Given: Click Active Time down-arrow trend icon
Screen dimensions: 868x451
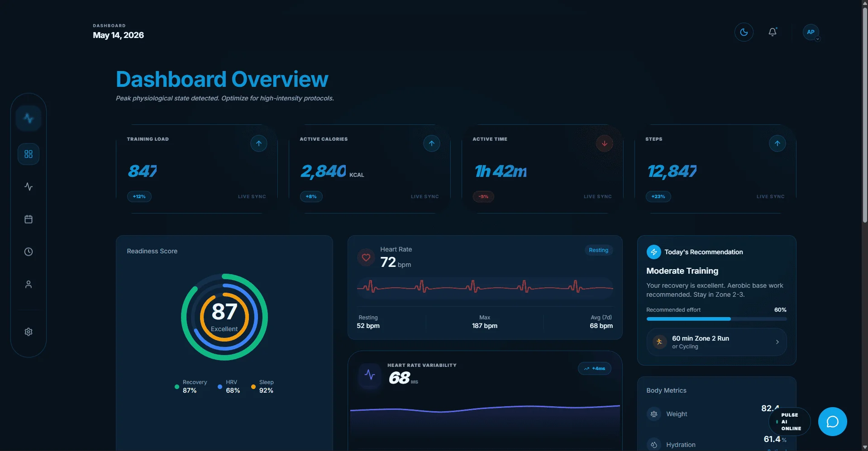Looking at the screenshot, I should click(x=605, y=143).
